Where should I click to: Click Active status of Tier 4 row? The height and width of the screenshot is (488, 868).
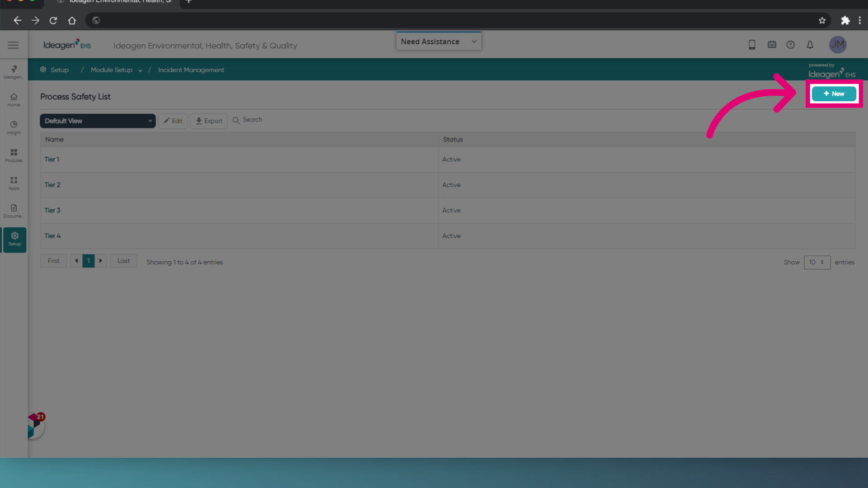point(451,236)
